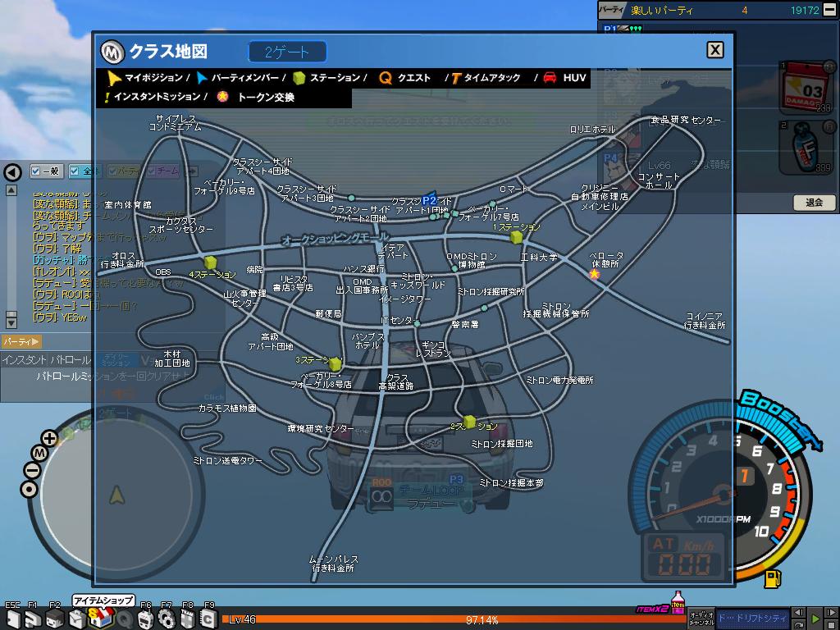
Task: Play the audio track
Action: pyautogui.click(x=815, y=620)
